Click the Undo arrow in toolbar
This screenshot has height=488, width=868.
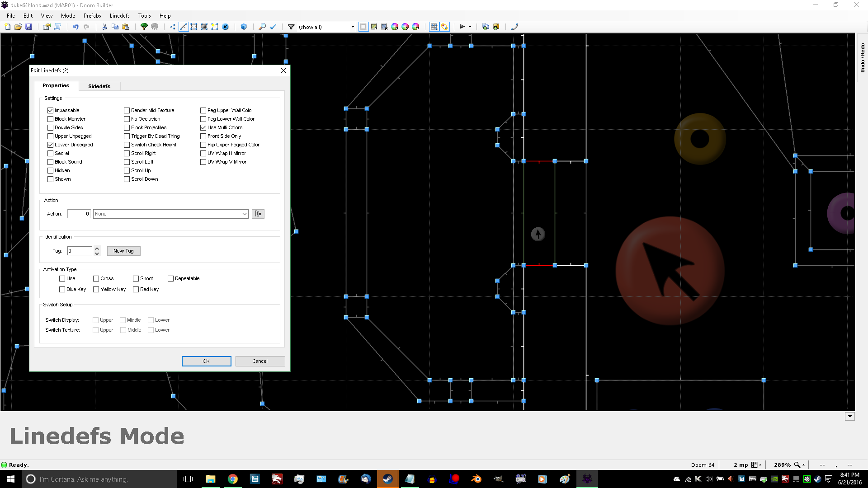coord(75,27)
